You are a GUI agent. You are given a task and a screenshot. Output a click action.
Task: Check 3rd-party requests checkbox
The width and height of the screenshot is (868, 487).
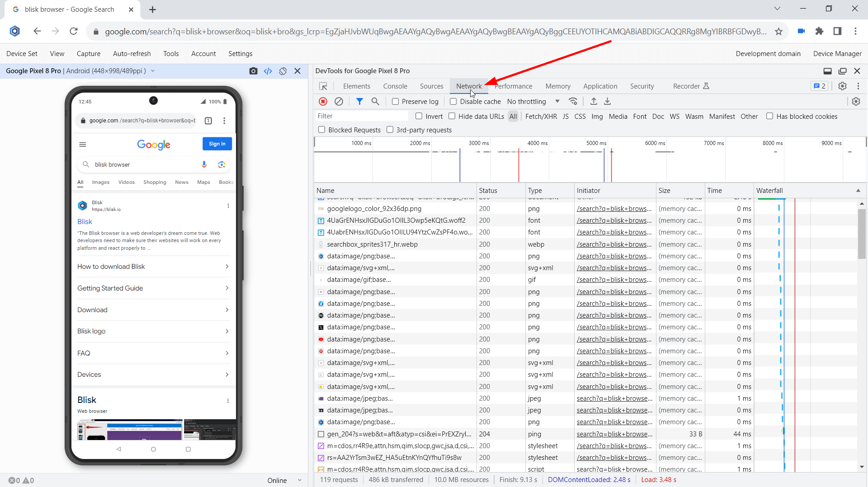[390, 130]
